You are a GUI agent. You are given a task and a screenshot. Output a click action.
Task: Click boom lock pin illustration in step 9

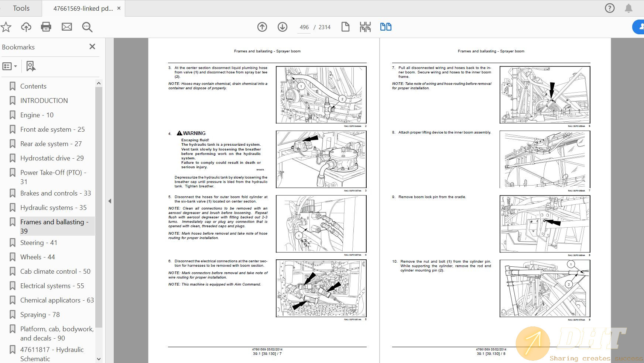click(x=545, y=224)
